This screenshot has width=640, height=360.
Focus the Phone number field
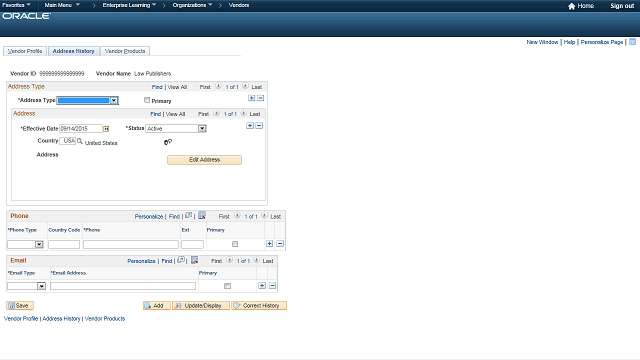point(131,244)
